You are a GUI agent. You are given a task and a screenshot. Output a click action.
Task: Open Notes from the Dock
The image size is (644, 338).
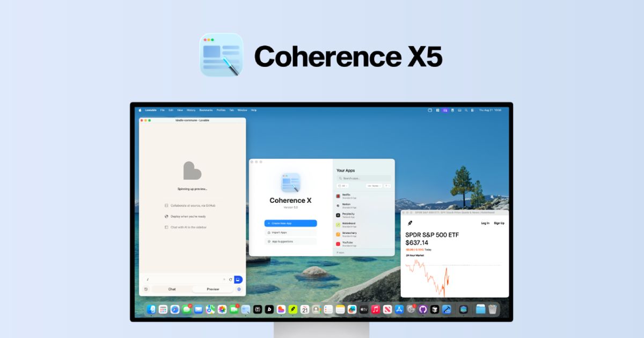[340, 310]
